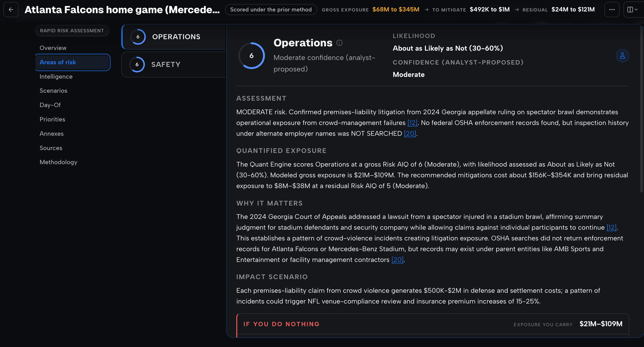Navigate to Priorities
This screenshot has height=347, width=644.
tap(52, 119)
